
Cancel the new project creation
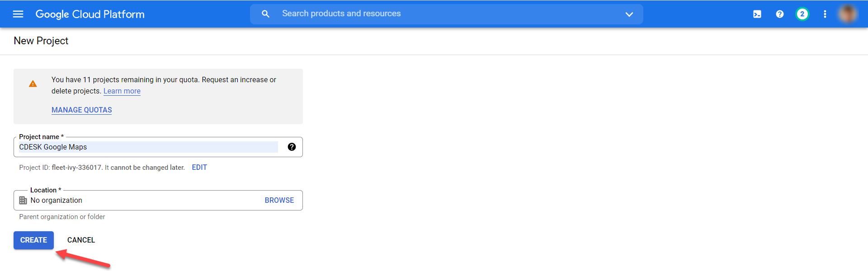coord(81,240)
